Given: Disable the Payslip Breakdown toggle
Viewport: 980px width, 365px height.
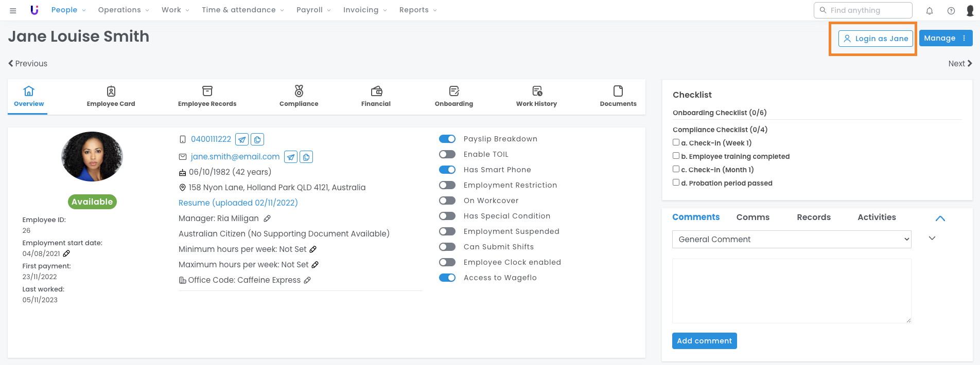Looking at the screenshot, I should (x=447, y=139).
